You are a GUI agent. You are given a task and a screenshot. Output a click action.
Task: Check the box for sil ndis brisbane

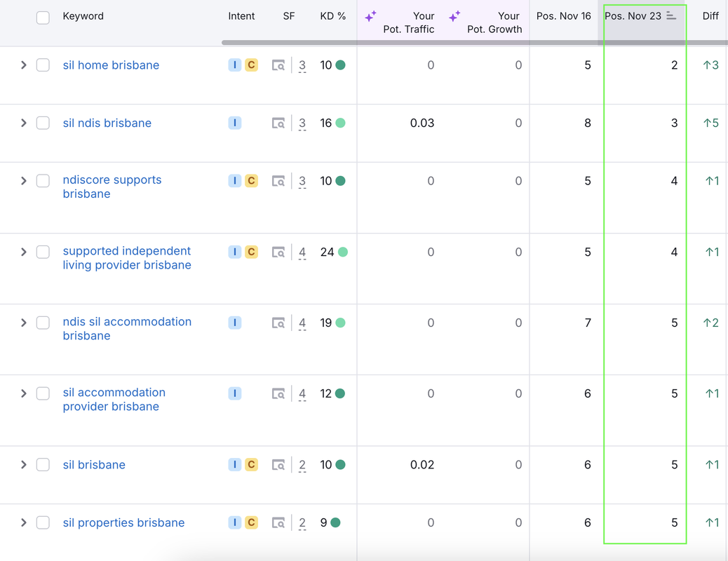pos(43,123)
